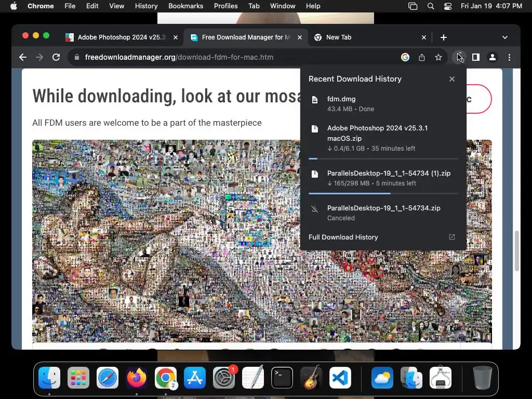Screen dimensions: 532x399
Task: Open Chrome from the Dock
Action: click(166, 378)
